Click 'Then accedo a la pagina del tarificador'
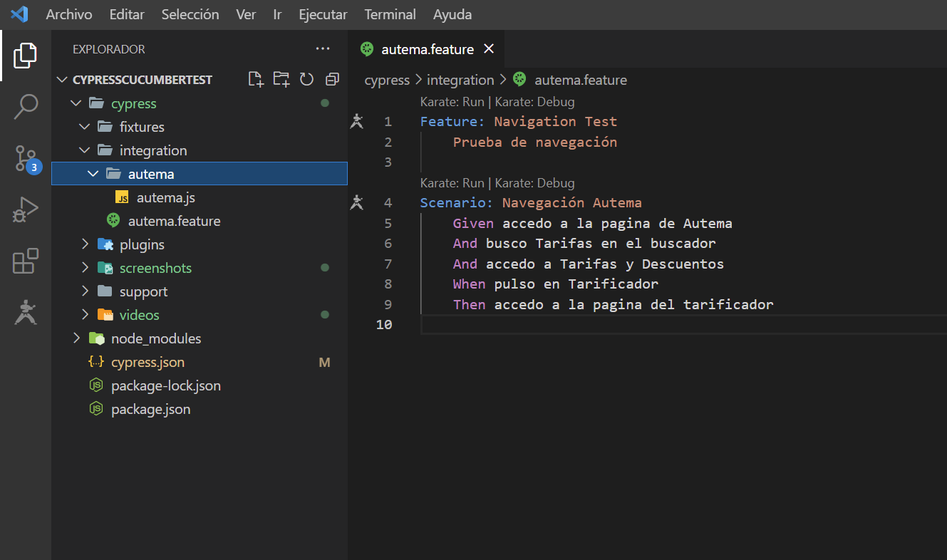The width and height of the screenshot is (947, 560). coord(614,304)
